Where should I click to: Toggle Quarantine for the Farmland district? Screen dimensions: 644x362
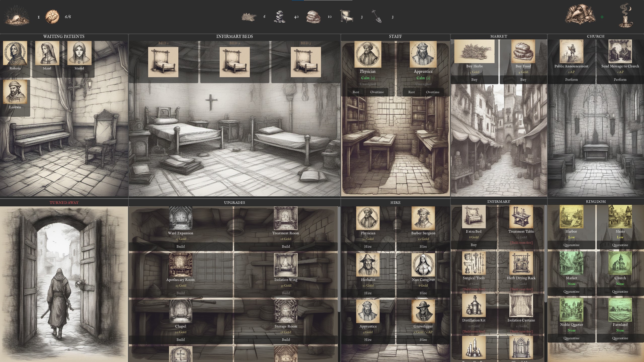coord(620,338)
